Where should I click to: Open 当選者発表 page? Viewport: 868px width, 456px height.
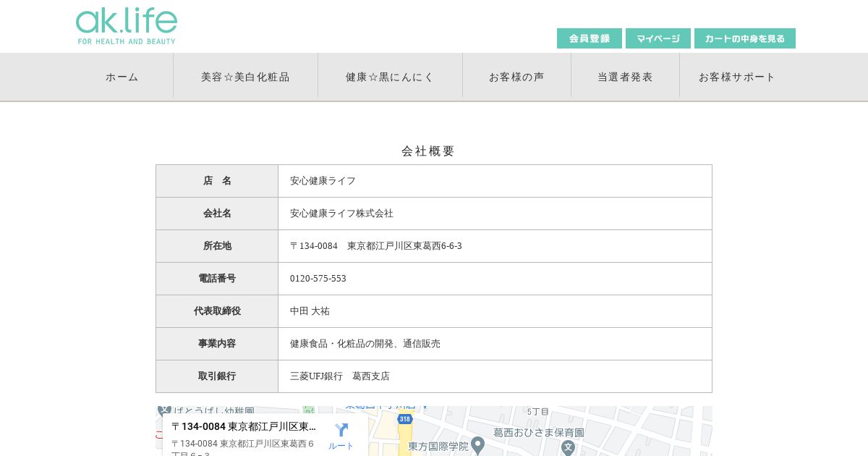coord(625,77)
